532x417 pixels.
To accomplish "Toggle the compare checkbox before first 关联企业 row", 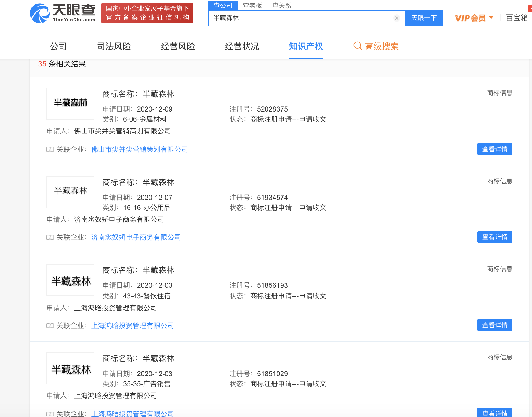I will [x=50, y=149].
